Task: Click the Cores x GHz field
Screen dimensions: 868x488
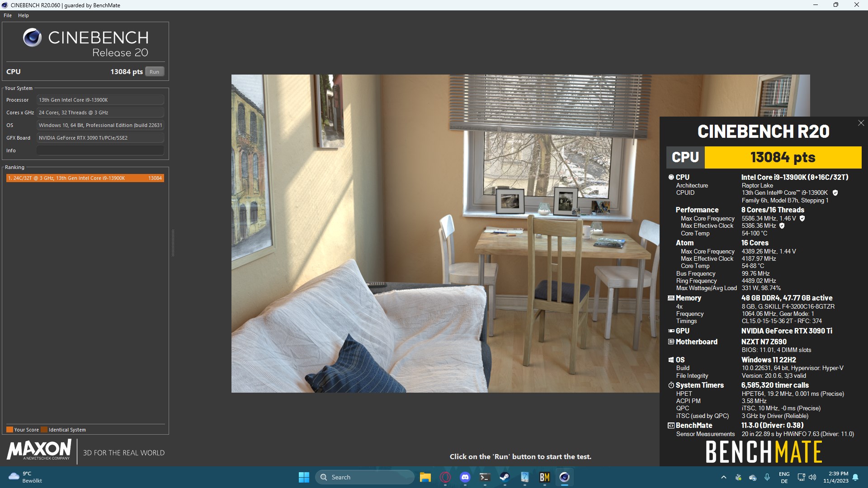Action: click(x=100, y=113)
